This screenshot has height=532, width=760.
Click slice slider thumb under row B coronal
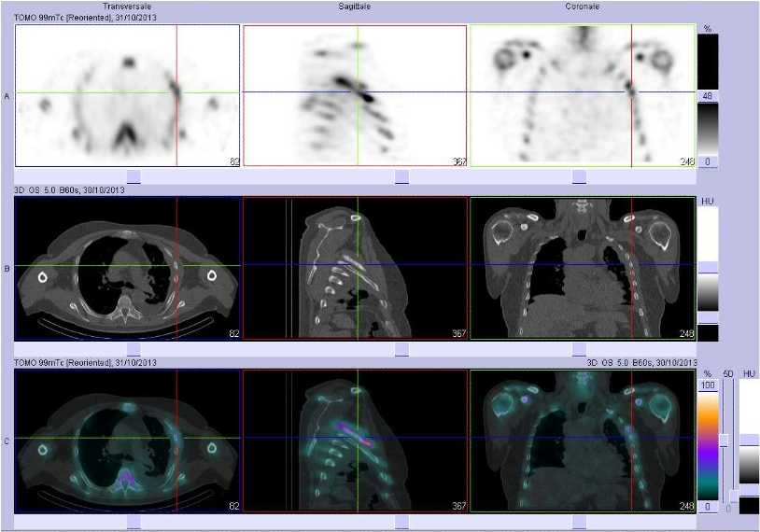(579, 349)
